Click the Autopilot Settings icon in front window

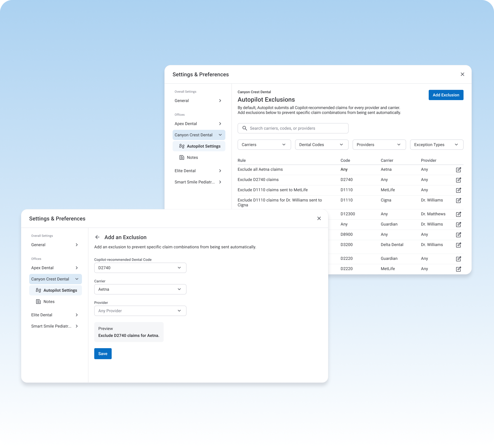click(38, 290)
